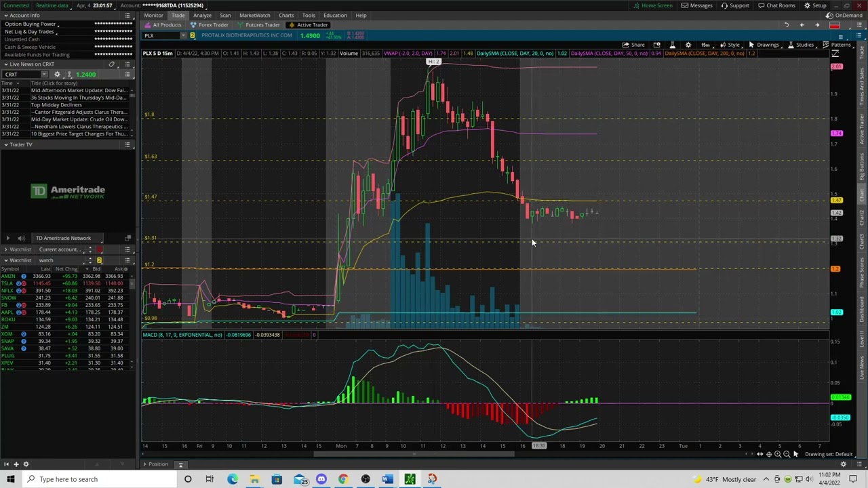Open the PLX symbol dropdown arrow

183,35
